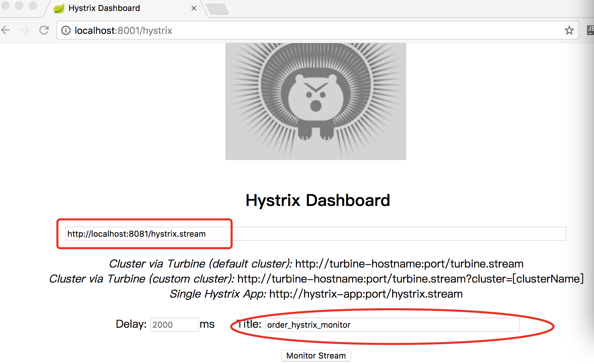Click the window's leftmost traffic-light button

5,5
